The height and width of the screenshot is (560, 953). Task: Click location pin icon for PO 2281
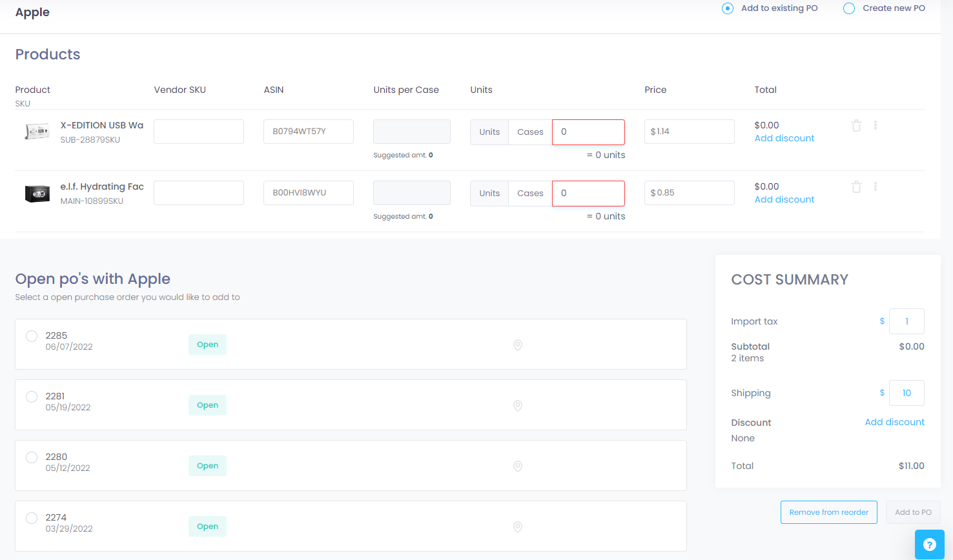[518, 406]
